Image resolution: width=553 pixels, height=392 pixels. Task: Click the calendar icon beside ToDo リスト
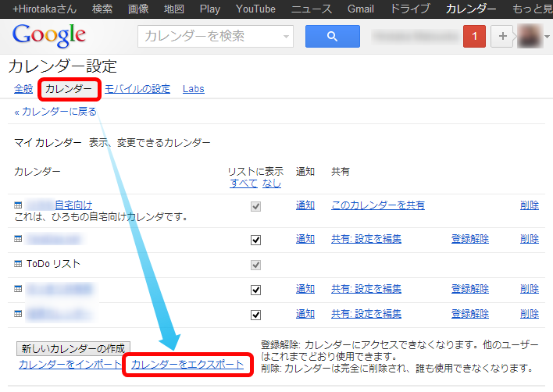click(18, 264)
